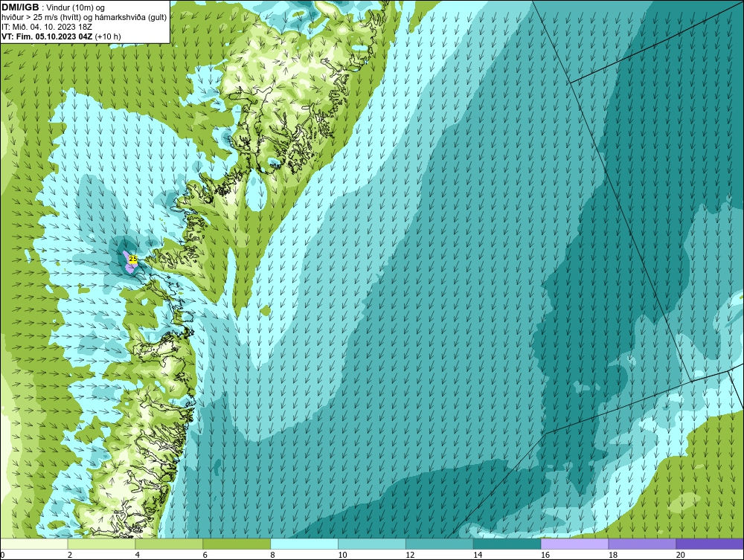Viewport: 744px width, 560px height.
Task: Click the legend scale value 20
Action: [681, 555]
